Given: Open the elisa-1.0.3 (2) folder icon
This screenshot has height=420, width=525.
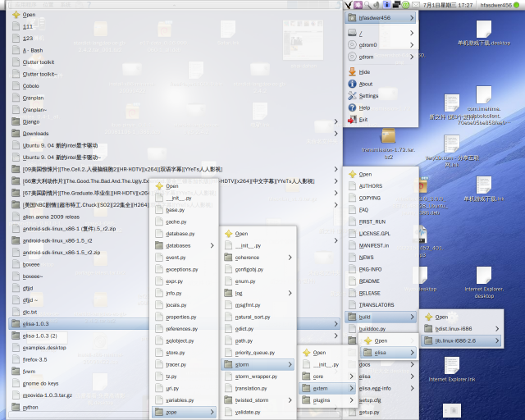Looking at the screenshot, I should [x=16, y=336].
